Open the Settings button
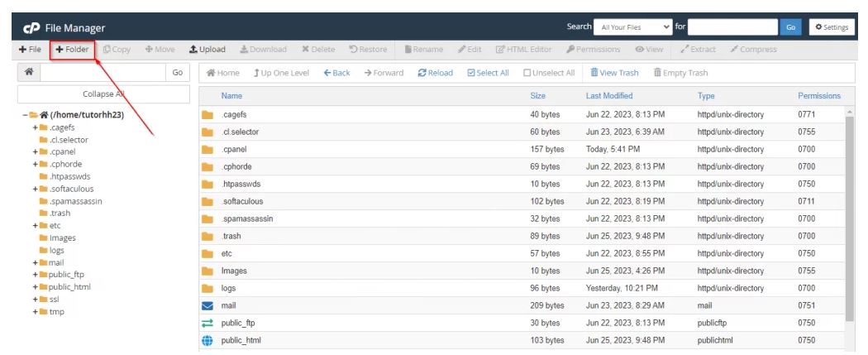Image resolution: width=868 pixels, height=355 pixels. 831,27
